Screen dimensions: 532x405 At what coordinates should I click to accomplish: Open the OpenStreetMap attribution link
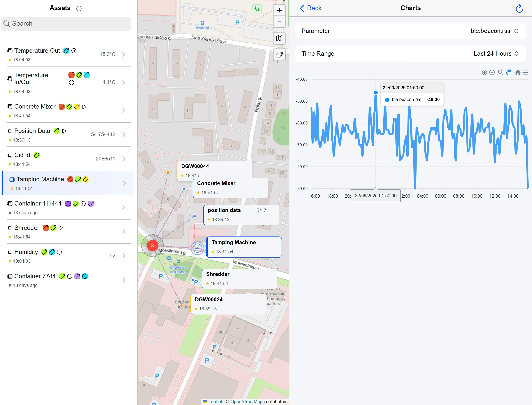pos(246,401)
